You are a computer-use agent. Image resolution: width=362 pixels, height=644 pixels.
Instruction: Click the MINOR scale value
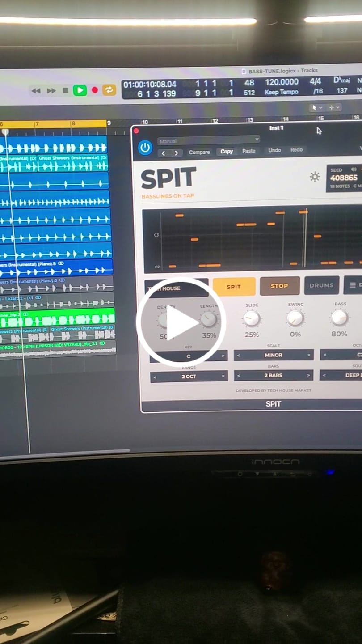[274, 355]
